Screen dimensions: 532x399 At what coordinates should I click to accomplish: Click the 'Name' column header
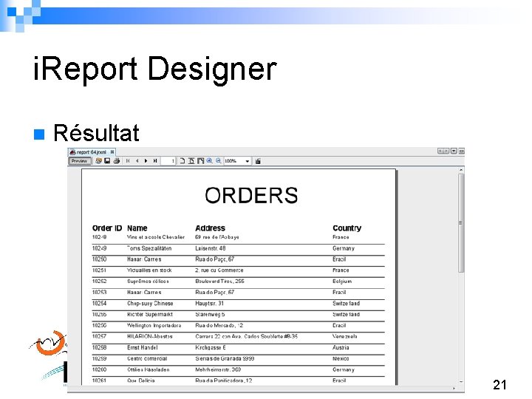137,228
